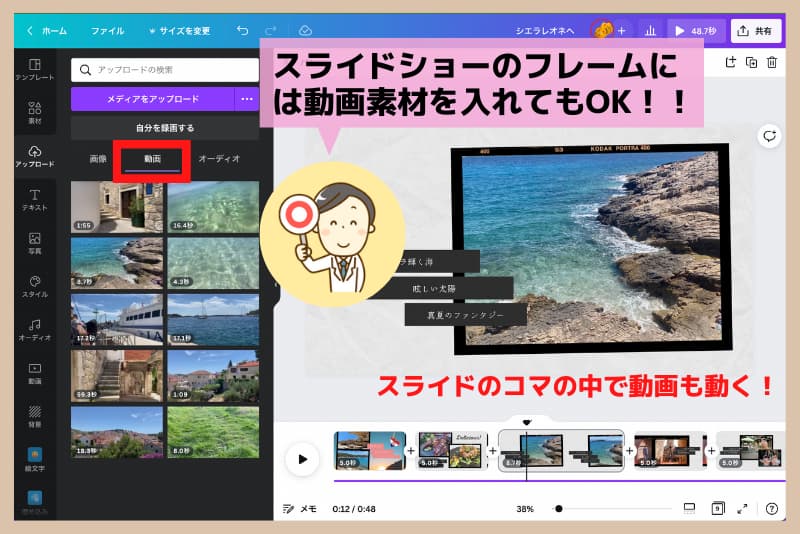Open the 背景 background panel
Image resolution: width=800 pixels, height=534 pixels.
(x=35, y=416)
